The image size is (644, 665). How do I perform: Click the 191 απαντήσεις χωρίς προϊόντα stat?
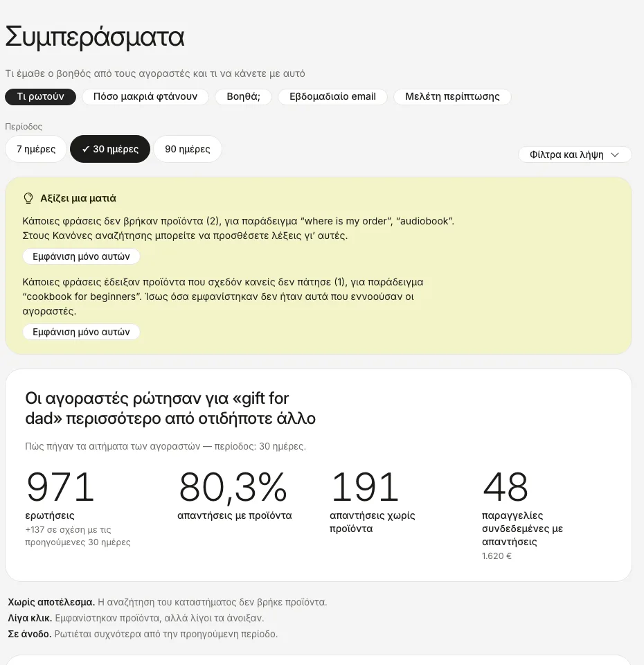coord(373,503)
